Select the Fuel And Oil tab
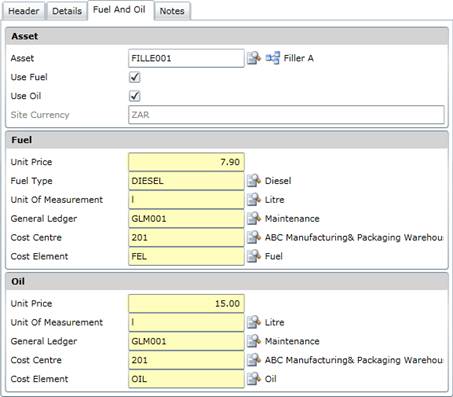Viewport: 453px width, 397px height. (x=119, y=10)
